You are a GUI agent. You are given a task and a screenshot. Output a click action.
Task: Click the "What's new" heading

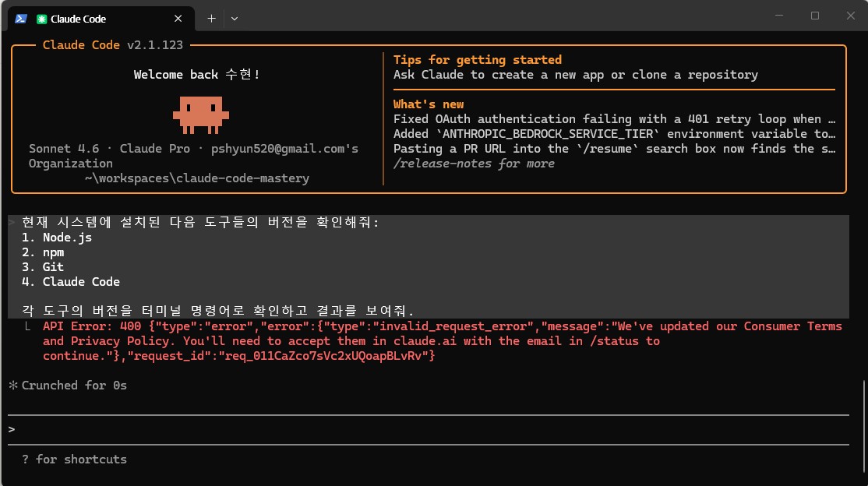(x=429, y=104)
